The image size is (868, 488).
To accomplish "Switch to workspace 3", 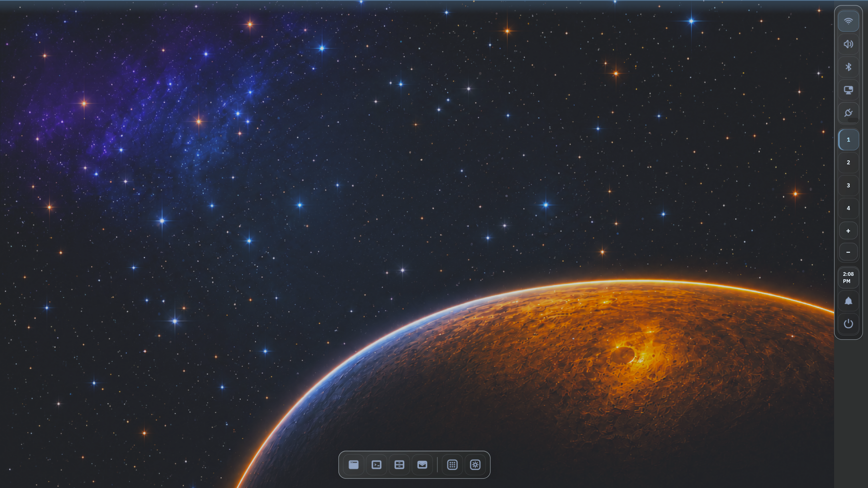I will point(848,185).
